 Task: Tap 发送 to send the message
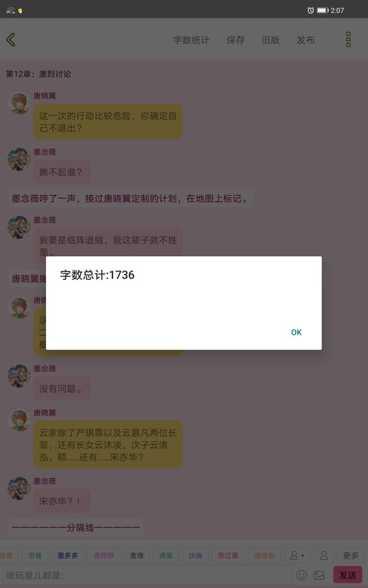(x=348, y=575)
